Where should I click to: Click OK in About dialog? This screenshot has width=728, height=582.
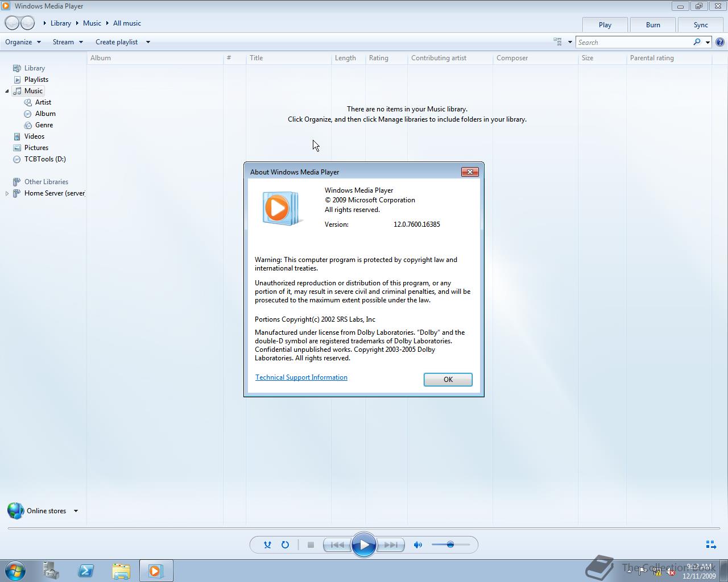[x=448, y=379]
